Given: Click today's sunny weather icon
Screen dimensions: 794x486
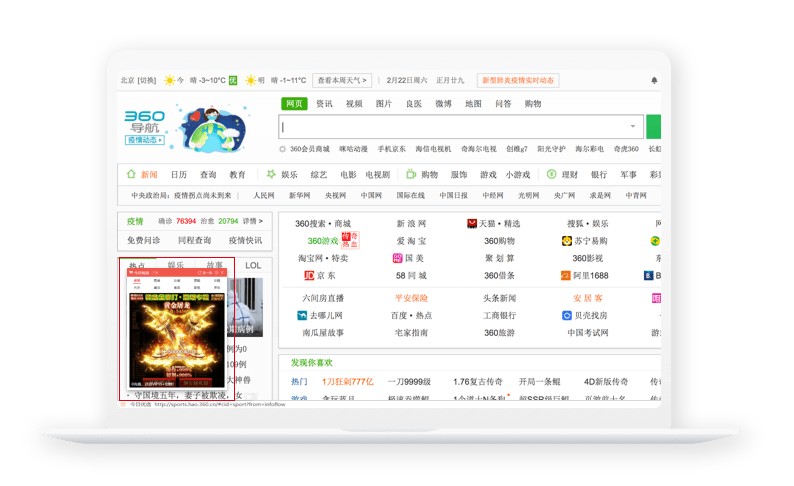Looking at the screenshot, I should click(x=170, y=80).
